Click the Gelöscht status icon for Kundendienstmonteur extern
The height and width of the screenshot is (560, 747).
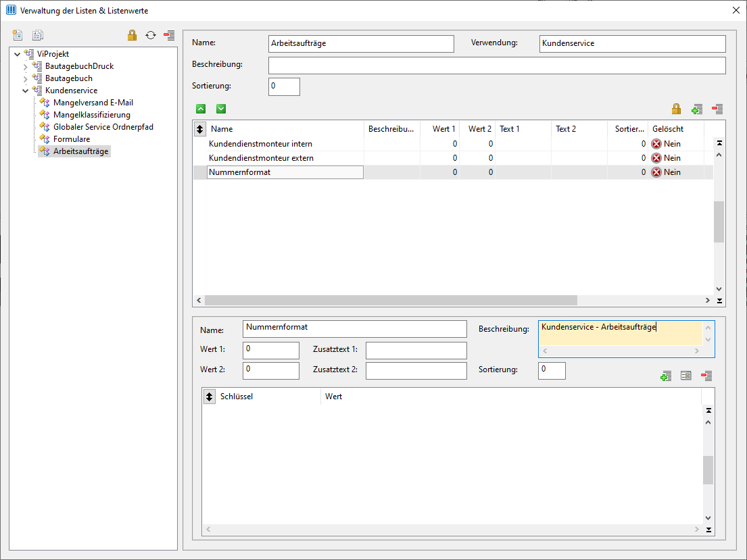(656, 158)
